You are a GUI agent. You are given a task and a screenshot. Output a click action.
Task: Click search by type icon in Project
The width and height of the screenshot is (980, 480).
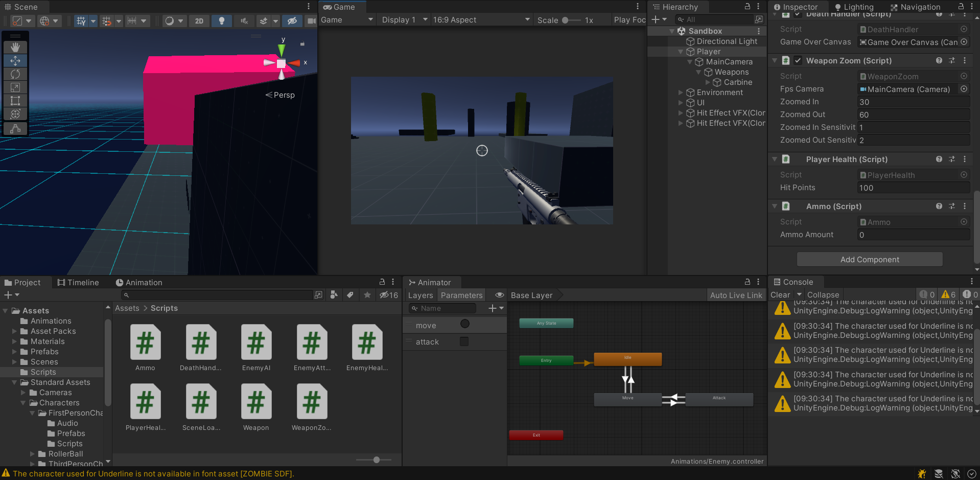click(334, 295)
